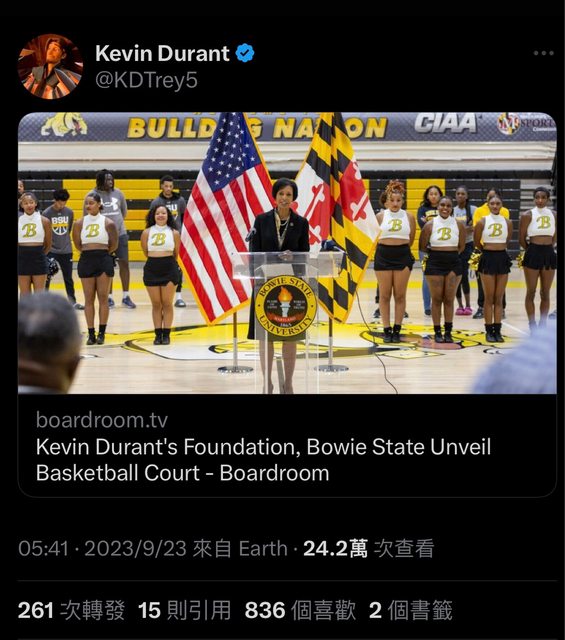Click the boardroom.tv domain text
The height and width of the screenshot is (640, 565).
[x=102, y=420]
